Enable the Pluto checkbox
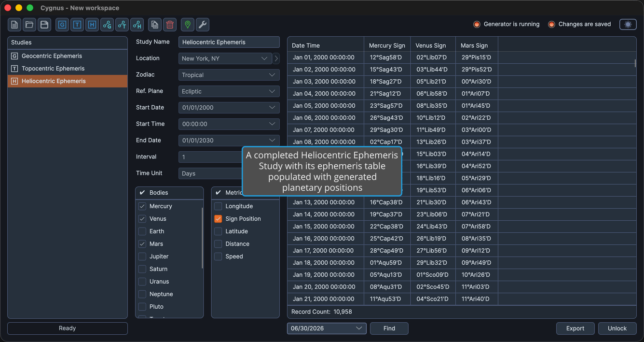This screenshot has width=644, height=342. coord(142,307)
